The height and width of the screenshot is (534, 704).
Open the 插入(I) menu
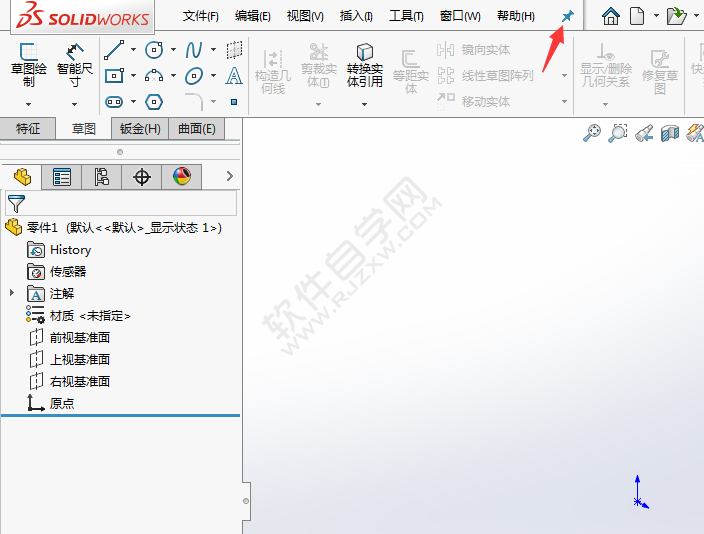click(356, 16)
